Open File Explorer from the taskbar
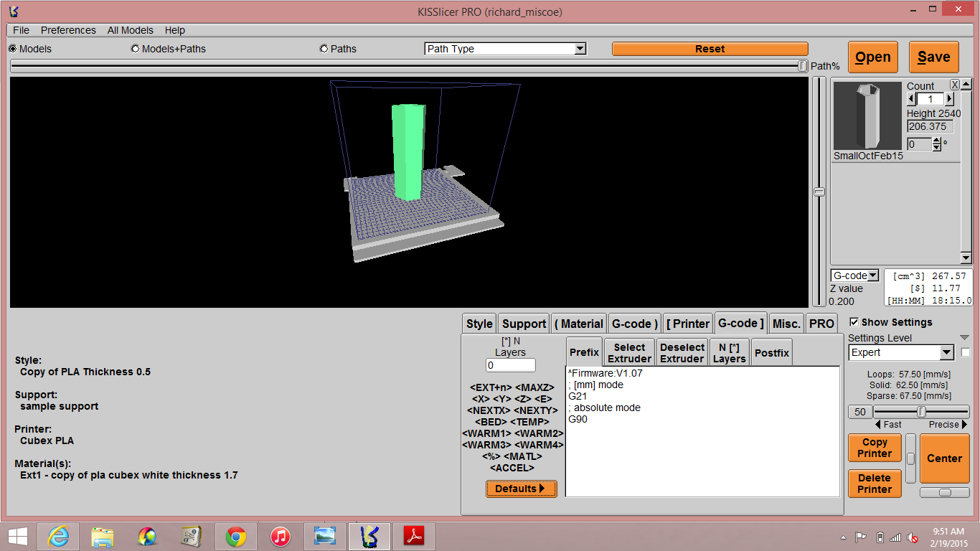Viewport: 980px width, 551px height. (x=103, y=537)
